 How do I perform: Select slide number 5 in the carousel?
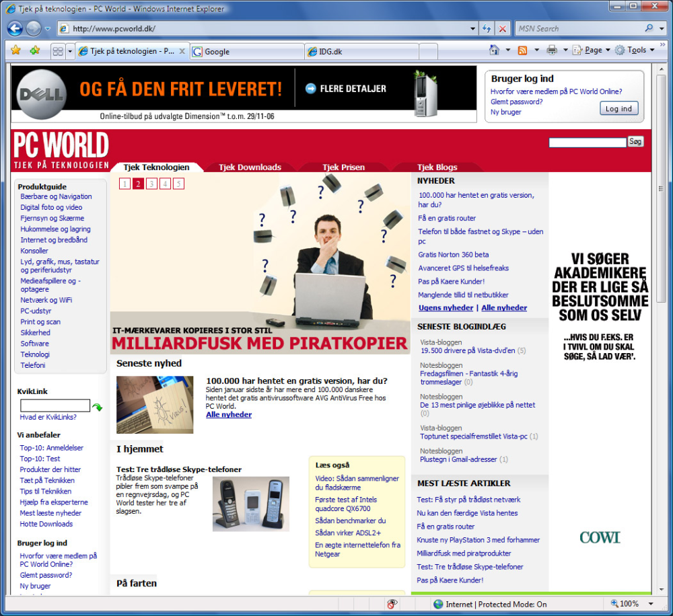pyautogui.click(x=178, y=184)
